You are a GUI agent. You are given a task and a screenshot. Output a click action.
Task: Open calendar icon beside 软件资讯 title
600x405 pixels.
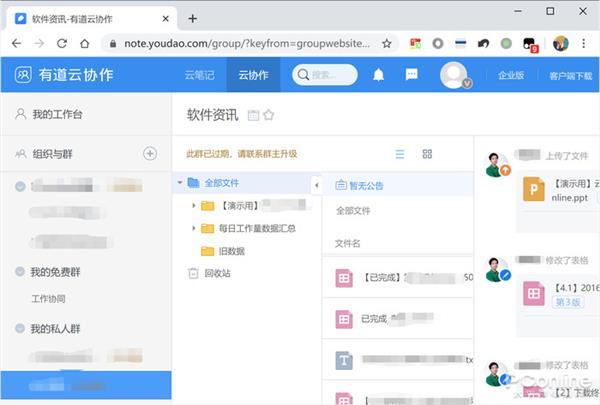(253, 115)
